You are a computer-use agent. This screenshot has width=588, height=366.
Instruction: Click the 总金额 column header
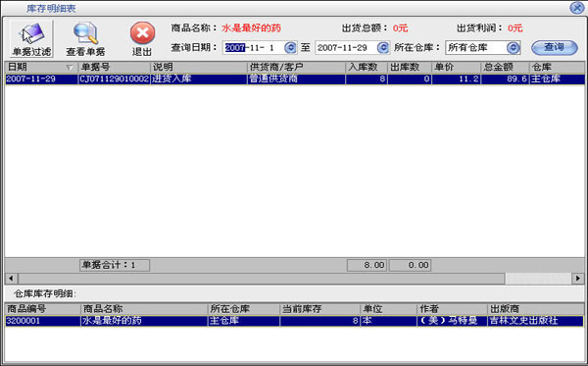[505, 67]
